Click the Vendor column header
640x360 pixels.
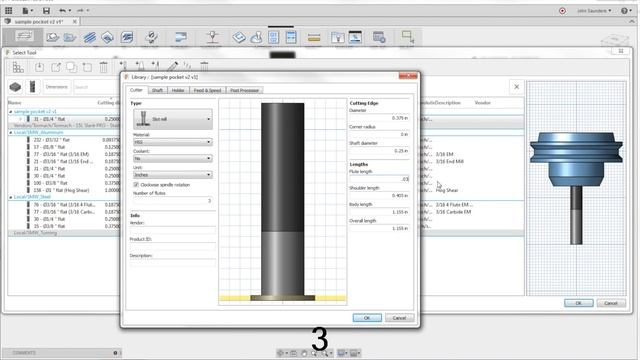(482, 103)
